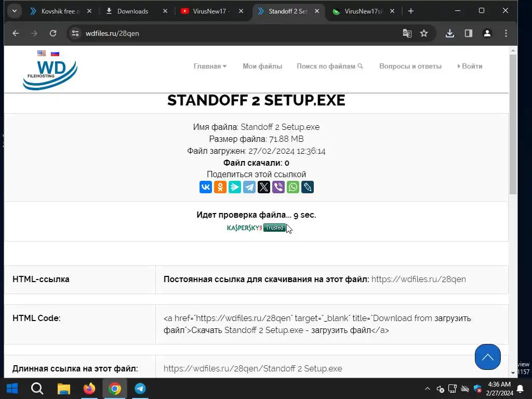Click file size 71.88 MB text
Viewport: 532px width, 399px height.
coord(286,139)
